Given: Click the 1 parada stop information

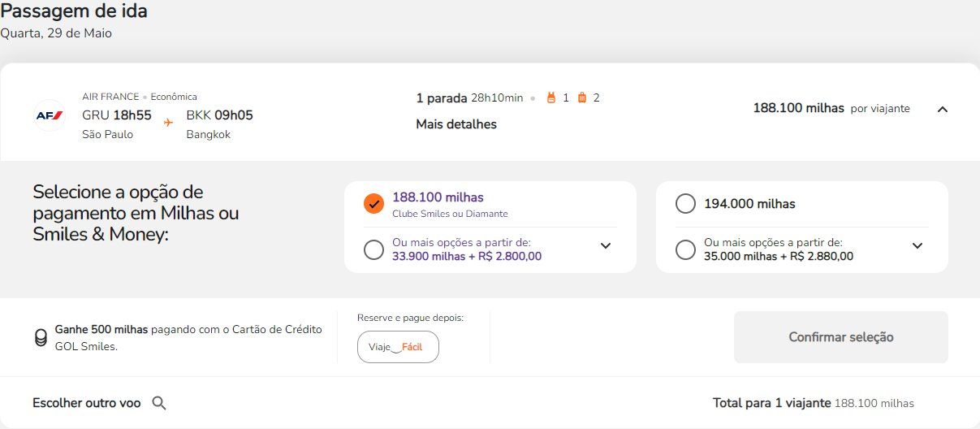Looking at the screenshot, I should [x=442, y=98].
